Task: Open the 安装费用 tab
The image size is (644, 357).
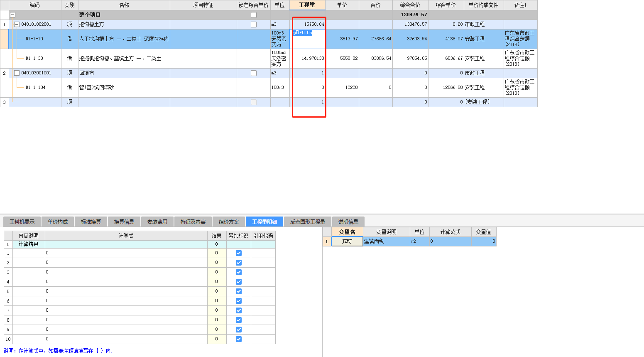Action: tap(157, 222)
